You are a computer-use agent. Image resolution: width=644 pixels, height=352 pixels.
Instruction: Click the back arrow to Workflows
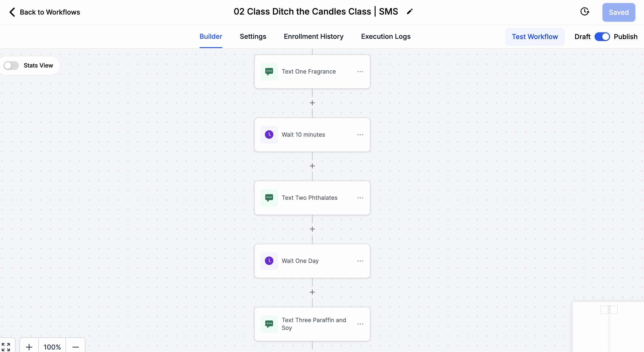(x=12, y=12)
